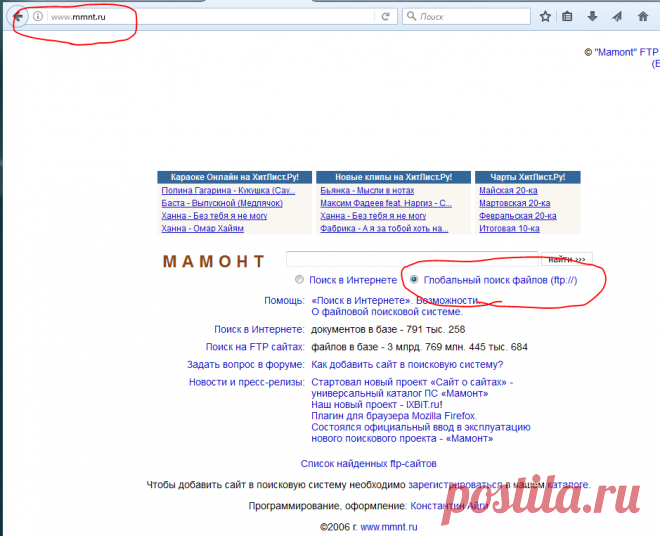The height and width of the screenshot is (536, 660).
Task: Open Бьянка - Мысли в нотах clip
Action: click(367, 190)
